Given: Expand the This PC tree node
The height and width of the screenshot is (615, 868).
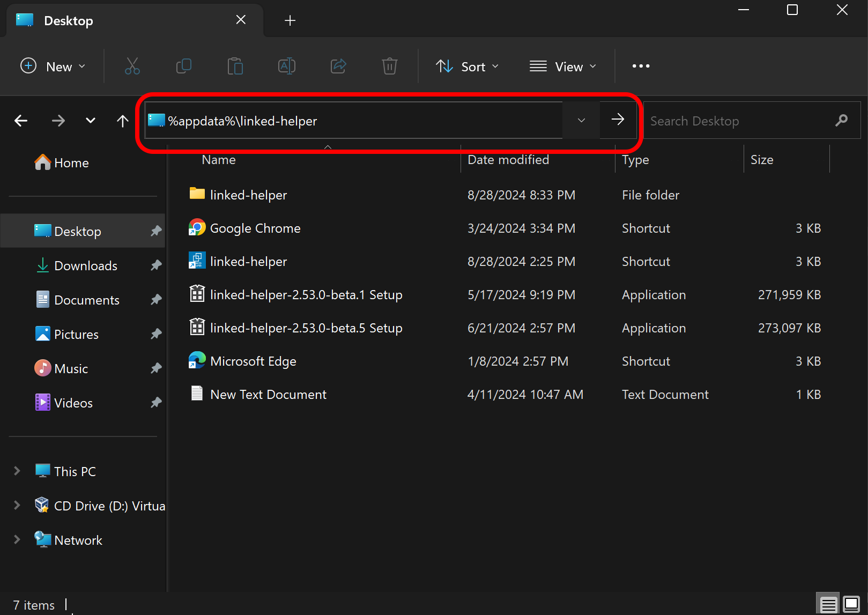Looking at the screenshot, I should pyautogui.click(x=17, y=471).
